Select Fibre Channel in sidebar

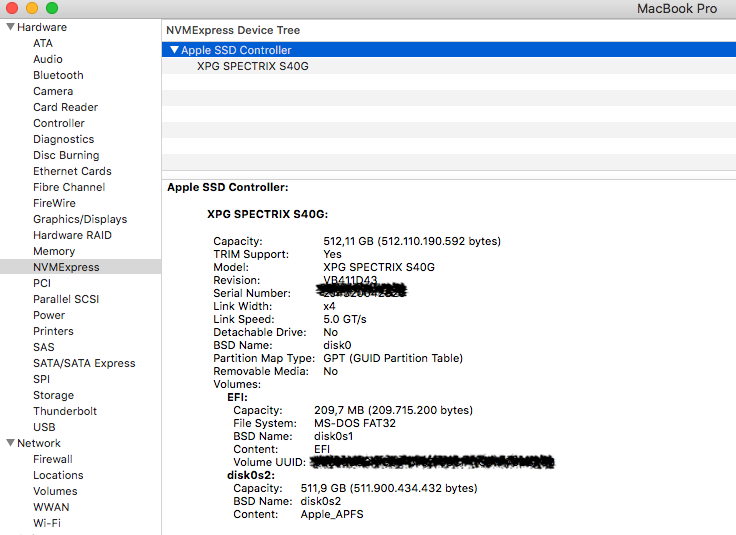pyautogui.click(x=69, y=187)
